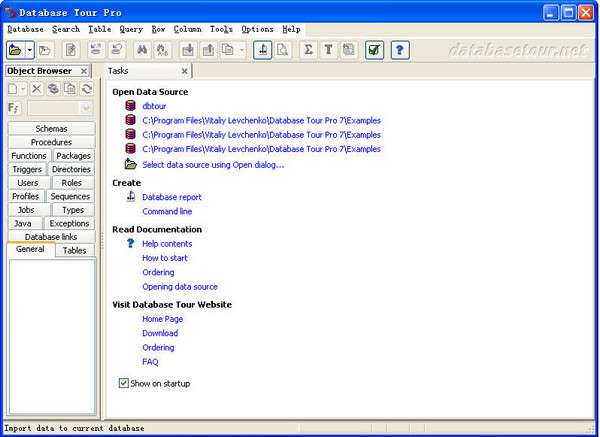This screenshot has height=437, width=600.
Task: Open the dbtour data source link
Action: click(x=154, y=106)
